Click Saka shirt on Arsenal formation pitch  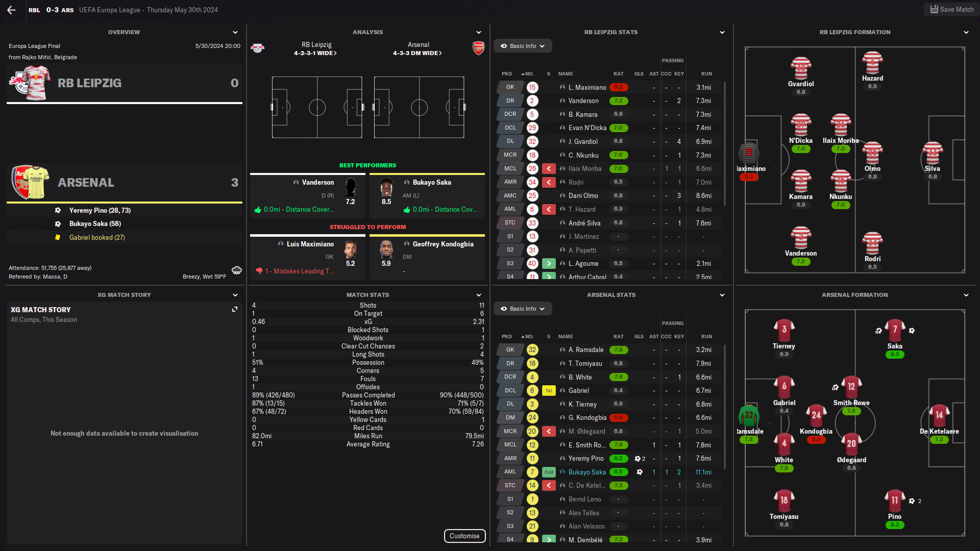[895, 330]
